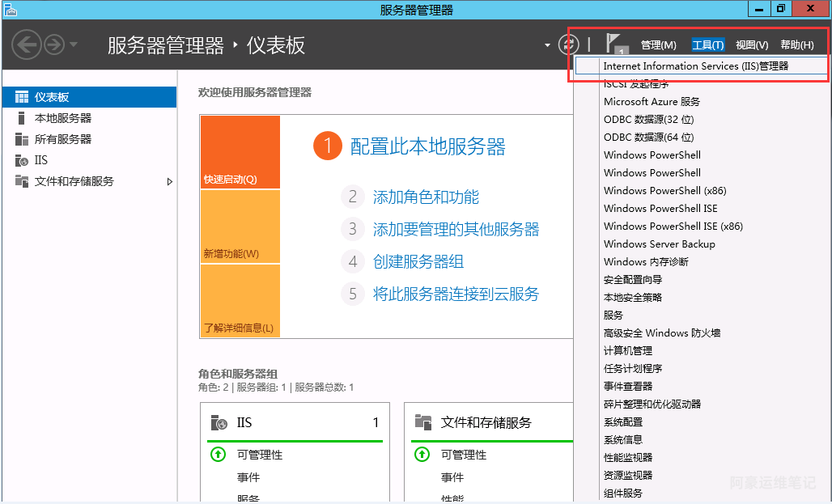
Task: Expand the 文件和存储服务 submenu arrow
Action: 170,182
